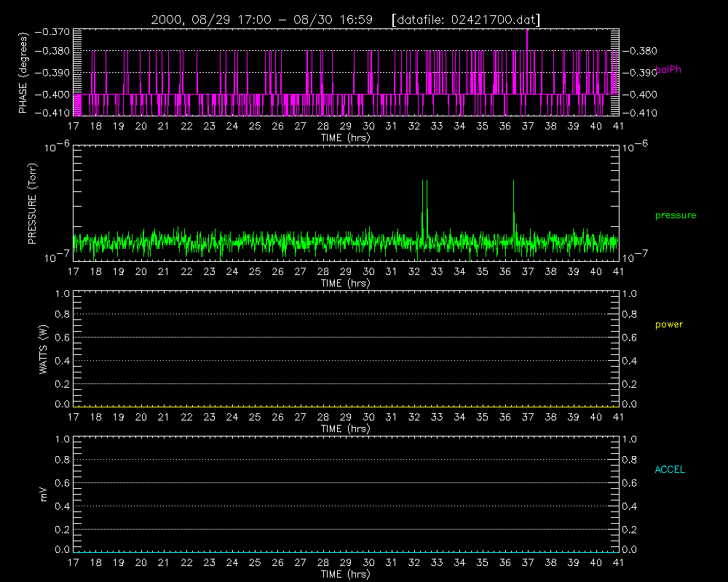Click TIME (hrs) label under phase plot
Viewport: 728px width, 582px height.
(x=345, y=137)
